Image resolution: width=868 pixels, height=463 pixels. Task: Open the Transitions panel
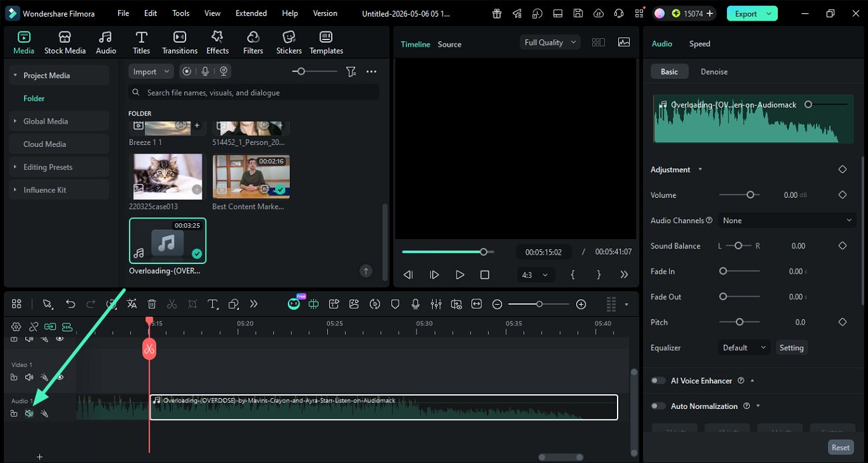tap(180, 43)
